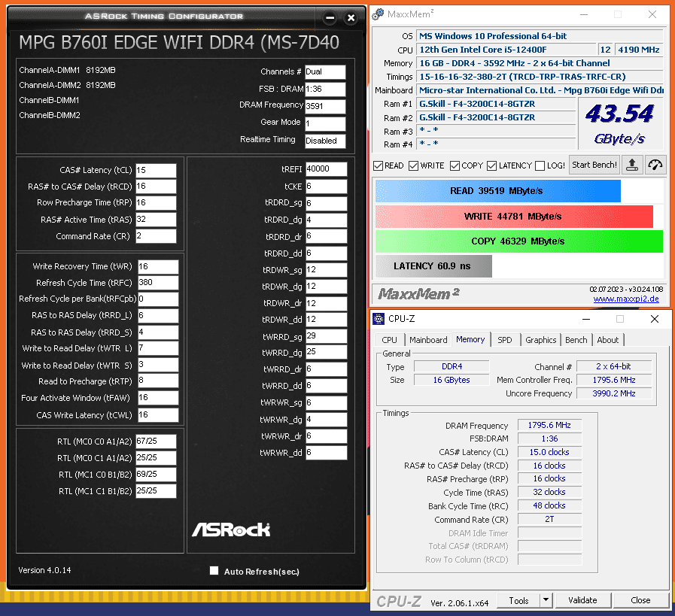The width and height of the screenshot is (675, 616).
Task: Click the tWRRD_sg value field
Action: [327, 336]
